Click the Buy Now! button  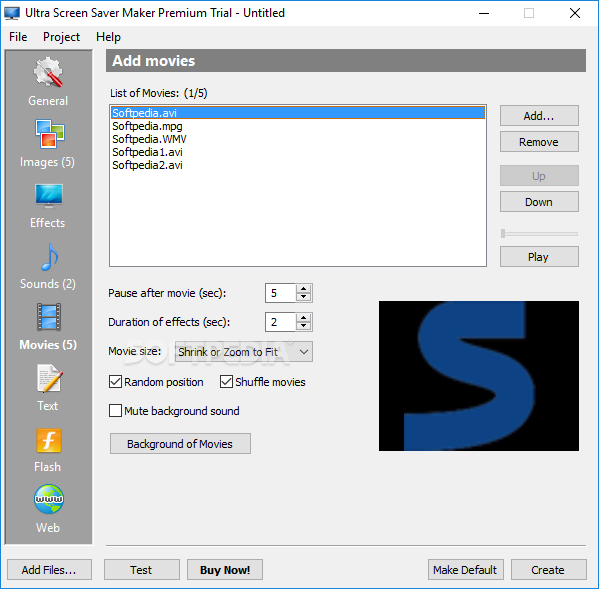(225, 570)
